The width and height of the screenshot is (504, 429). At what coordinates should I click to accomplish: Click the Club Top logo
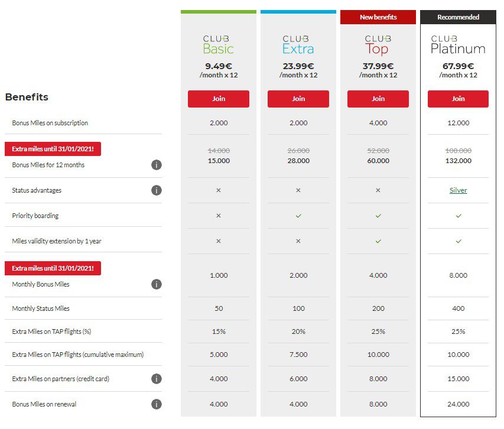point(378,45)
